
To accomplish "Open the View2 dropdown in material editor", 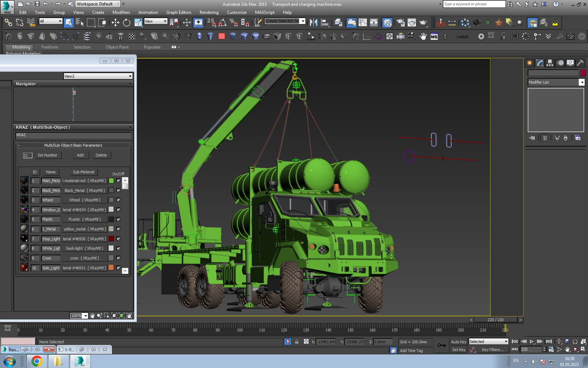I will 98,76.
